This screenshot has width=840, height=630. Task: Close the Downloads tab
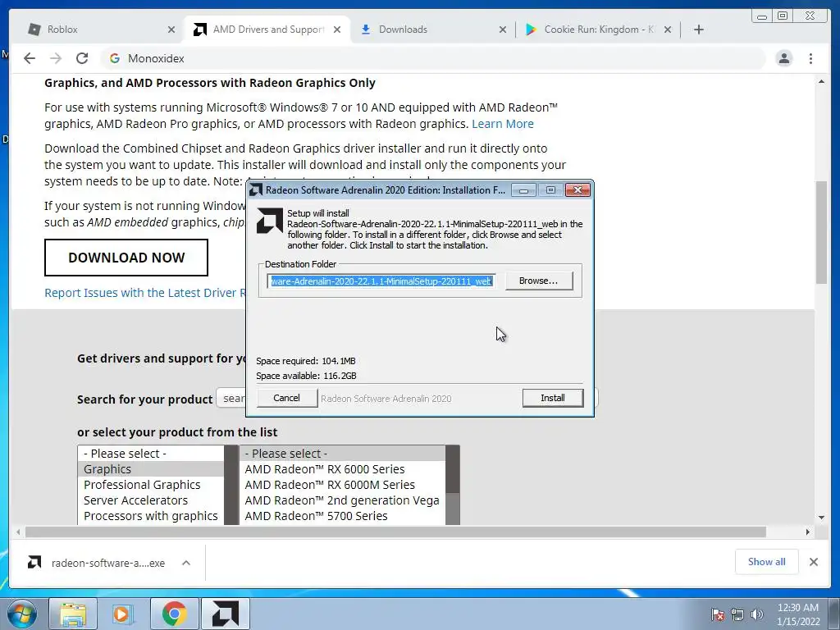(x=503, y=30)
